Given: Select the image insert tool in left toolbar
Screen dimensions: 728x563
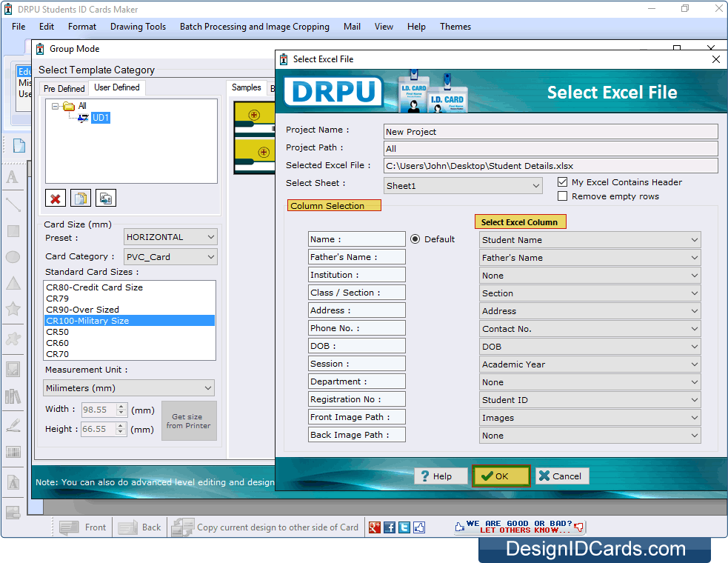Looking at the screenshot, I should [x=13, y=370].
